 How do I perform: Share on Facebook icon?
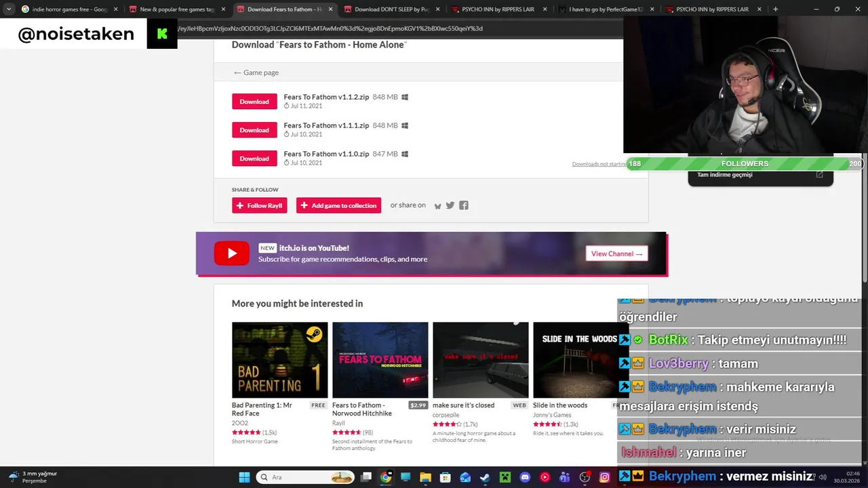[x=464, y=205]
